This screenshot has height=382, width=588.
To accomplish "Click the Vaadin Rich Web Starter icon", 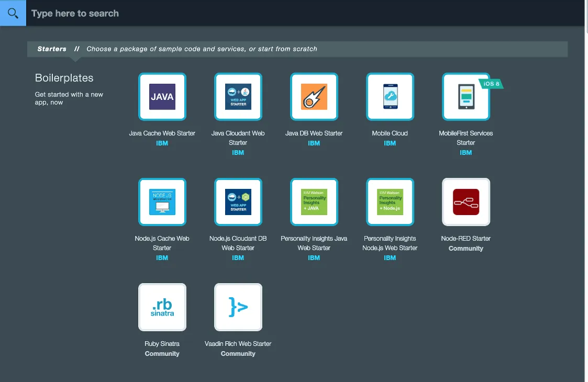I will click(238, 307).
